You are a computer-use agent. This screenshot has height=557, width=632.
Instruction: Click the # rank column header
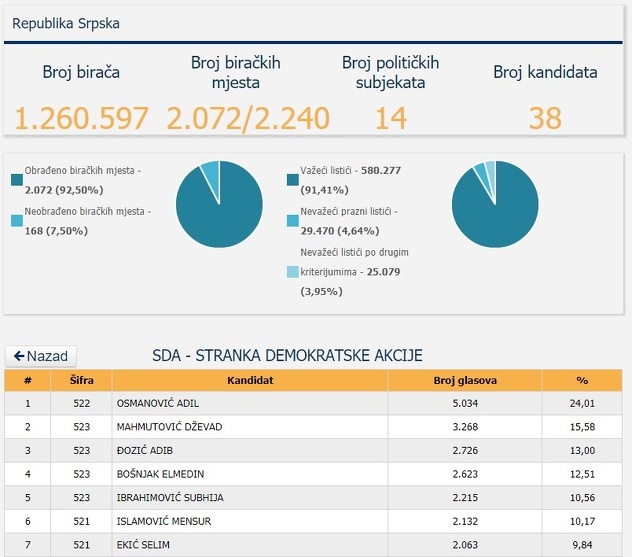pyautogui.click(x=28, y=381)
